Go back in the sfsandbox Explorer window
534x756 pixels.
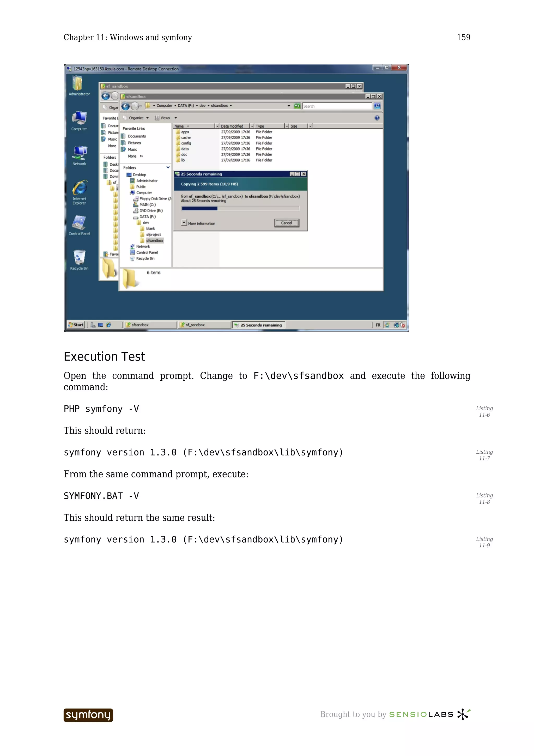coord(125,106)
